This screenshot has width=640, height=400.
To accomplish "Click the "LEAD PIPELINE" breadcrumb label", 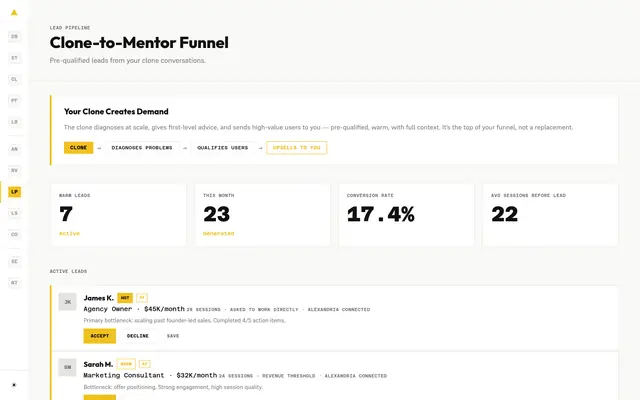I will 70,28.
